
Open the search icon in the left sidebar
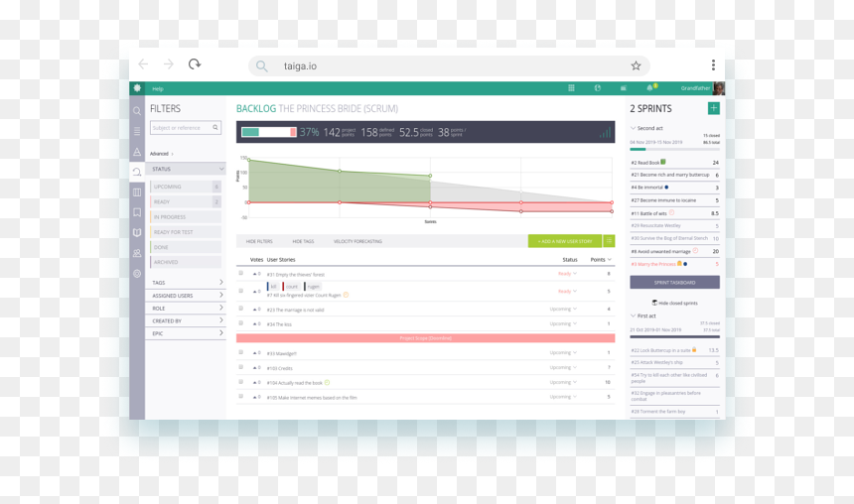tap(137, 111)
